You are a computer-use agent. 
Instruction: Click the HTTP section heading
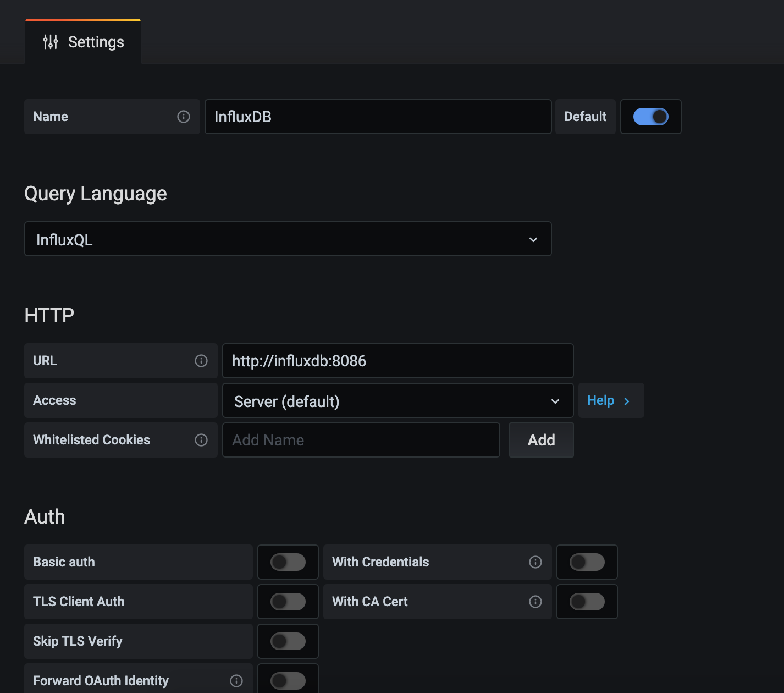[x=49, y=315]
